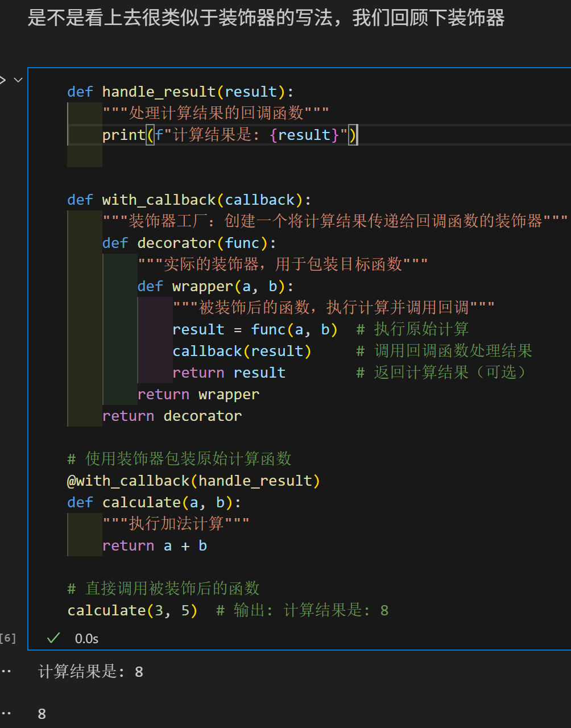Click the 'callback(result)' call
The height and width of the screenshot is (728, 571).
tap(242, 351)
